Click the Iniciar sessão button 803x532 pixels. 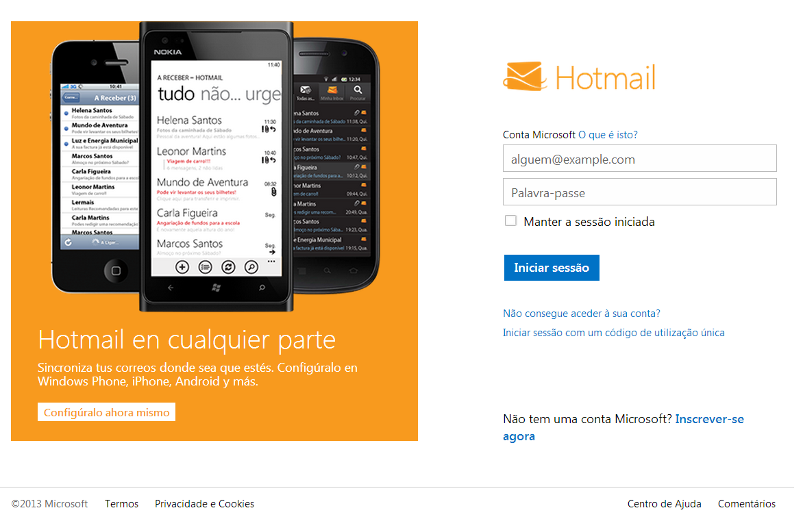pyautogui.click(x=552, y=268)
